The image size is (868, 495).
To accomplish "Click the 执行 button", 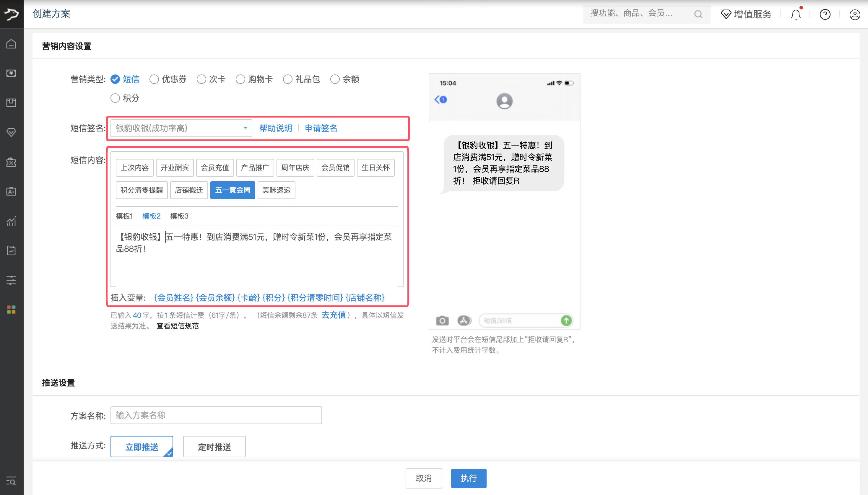I will click(468, 478).
